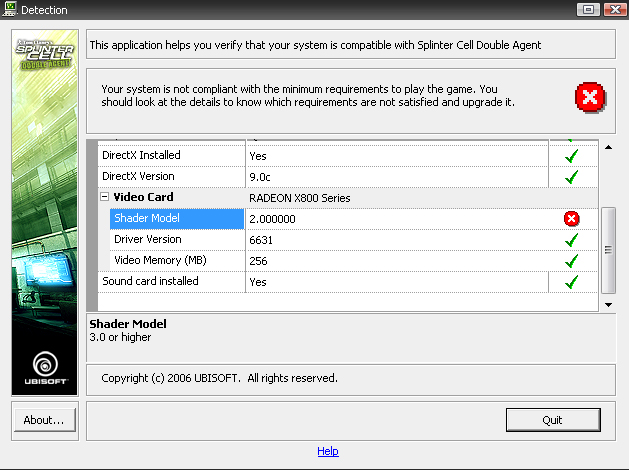Click the requirements list scrollbar thumb
The image size is (629, 470).
click(609, 250)
